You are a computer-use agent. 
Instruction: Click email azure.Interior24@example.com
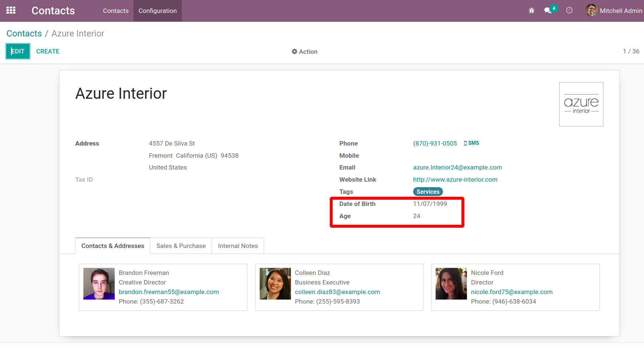coord(457,167)
